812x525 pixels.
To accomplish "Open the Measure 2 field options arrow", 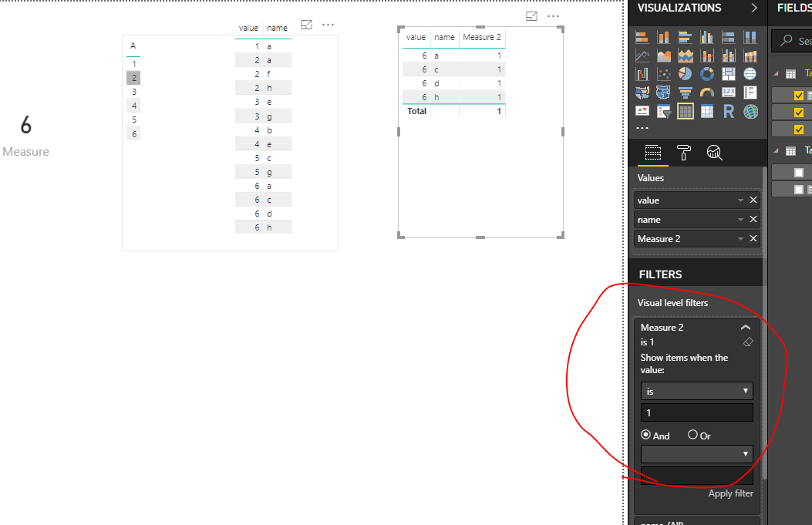I will click(740, 239).
